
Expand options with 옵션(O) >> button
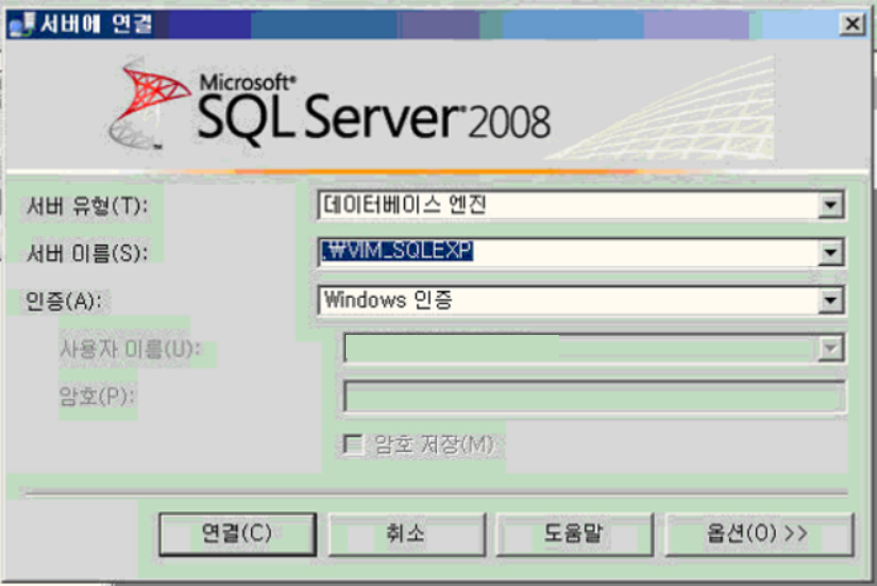click(759, 534)
